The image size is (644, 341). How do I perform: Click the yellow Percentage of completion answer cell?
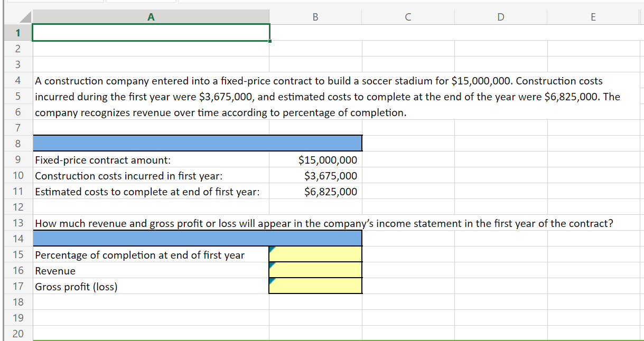(x=315, y=254)
